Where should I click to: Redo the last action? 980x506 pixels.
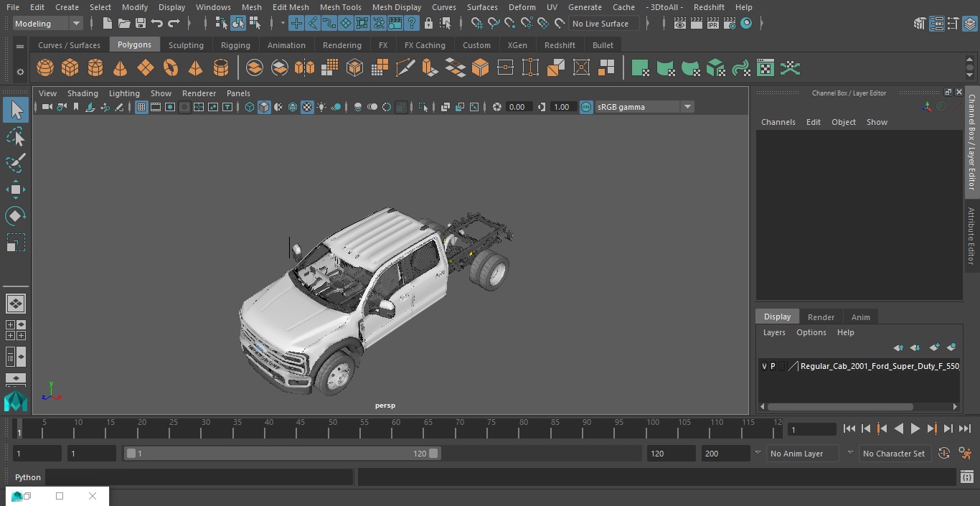[174, 24]
